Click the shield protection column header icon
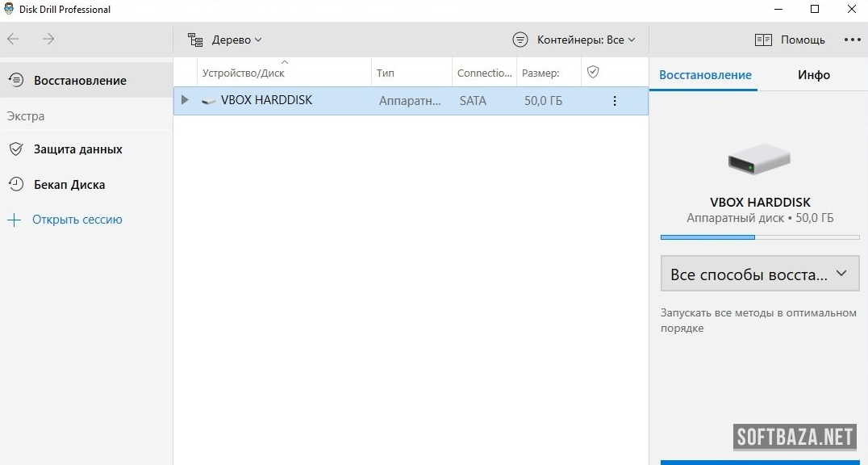Image resolution: width=868 pixels, height=465 pixels. click(593, 73)
